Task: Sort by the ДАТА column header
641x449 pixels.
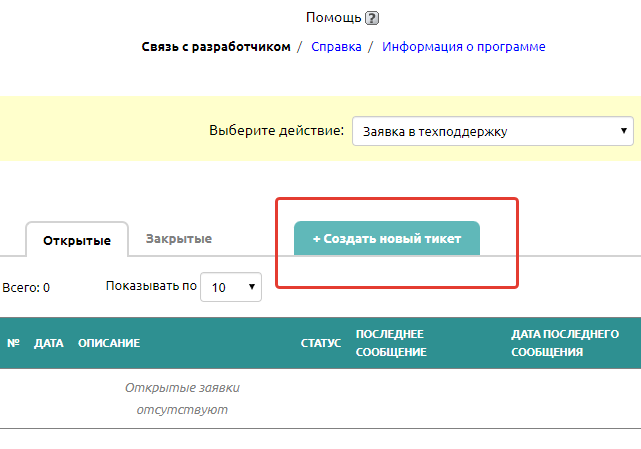Action: coord(49,343)
